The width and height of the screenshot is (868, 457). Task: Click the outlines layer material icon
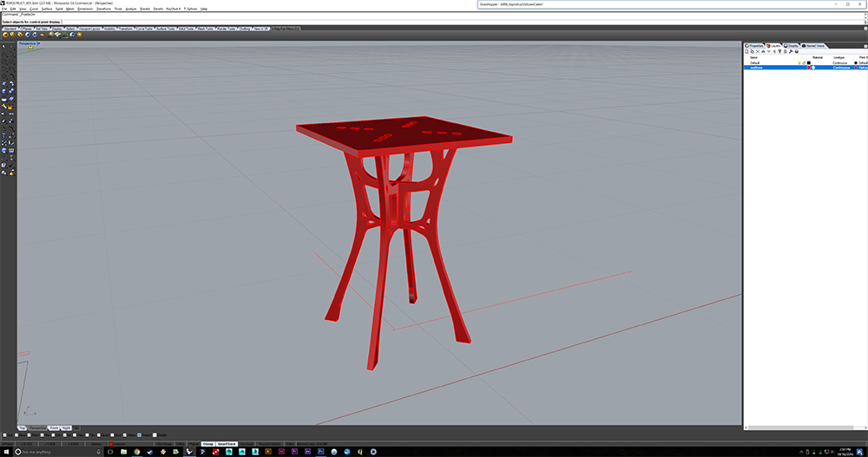813,68
